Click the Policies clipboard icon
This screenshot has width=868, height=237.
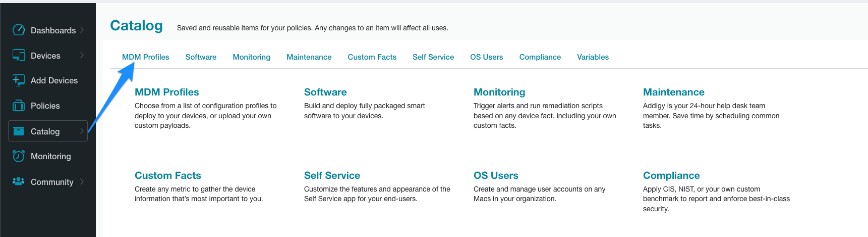tap(19, 105)
